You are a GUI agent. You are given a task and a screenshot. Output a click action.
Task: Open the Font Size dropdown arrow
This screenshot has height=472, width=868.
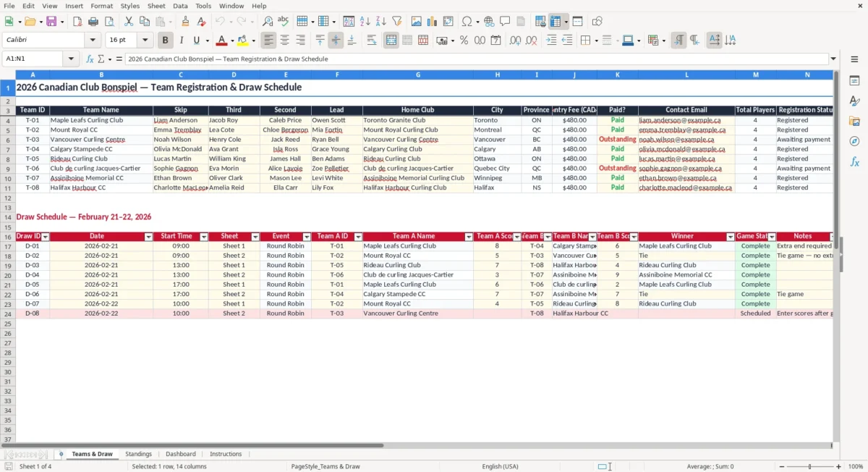point(145,41)
